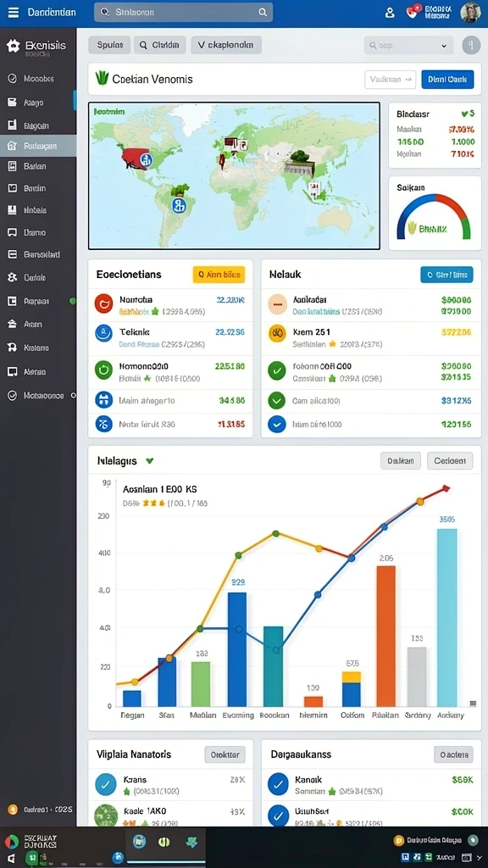488x868 pixels.
Task: Open the green leaf Coetian Venomis logo
Action: click(102, 79)
